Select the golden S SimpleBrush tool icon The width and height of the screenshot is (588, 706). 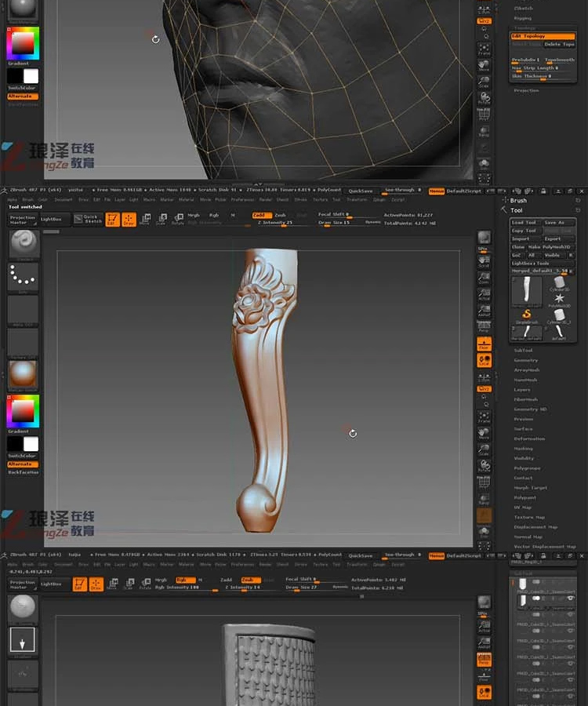click(526, 315)
